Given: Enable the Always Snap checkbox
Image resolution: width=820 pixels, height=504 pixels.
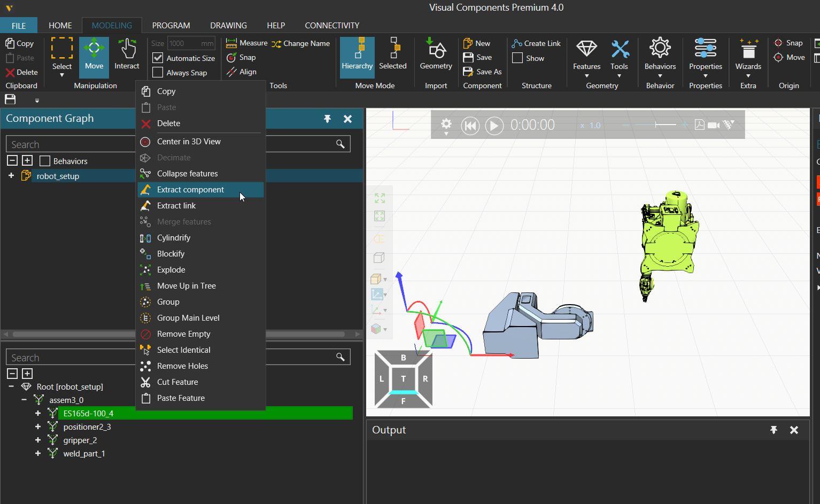Looking at the screenshot, I should coord(158,73).
